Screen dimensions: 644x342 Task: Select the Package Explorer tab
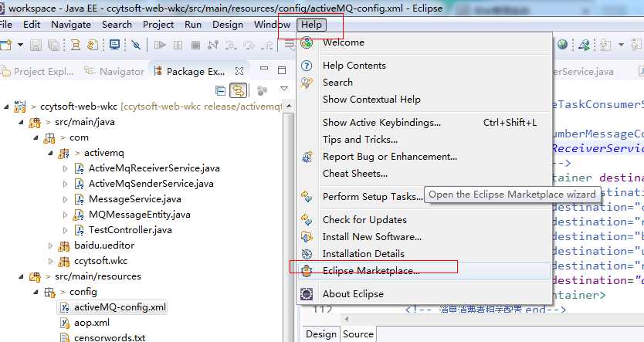(189, 72)
